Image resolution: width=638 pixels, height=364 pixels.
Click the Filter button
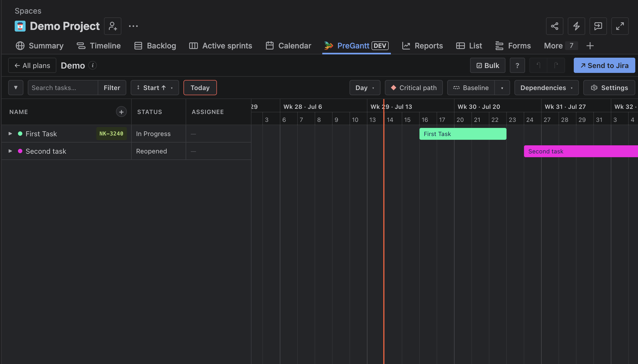click(x=112, y=88)
